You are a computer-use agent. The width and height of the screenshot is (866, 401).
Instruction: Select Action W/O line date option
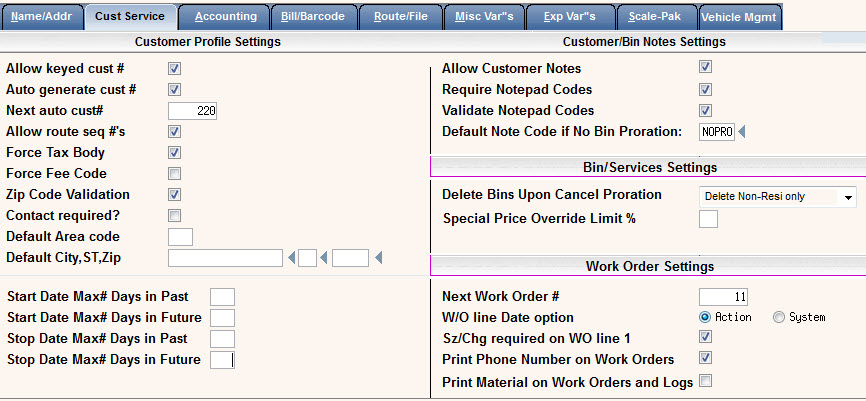pos(704,317)
